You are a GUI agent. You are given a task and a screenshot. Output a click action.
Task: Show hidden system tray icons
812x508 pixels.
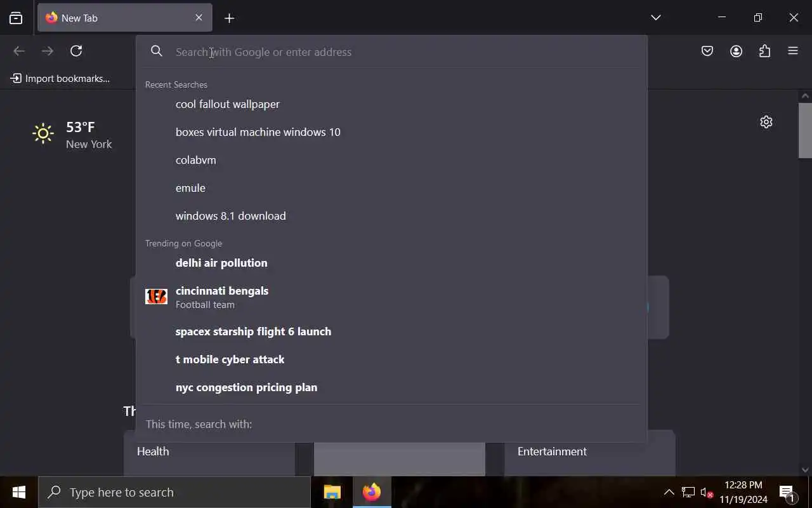[x=669, y=492]
